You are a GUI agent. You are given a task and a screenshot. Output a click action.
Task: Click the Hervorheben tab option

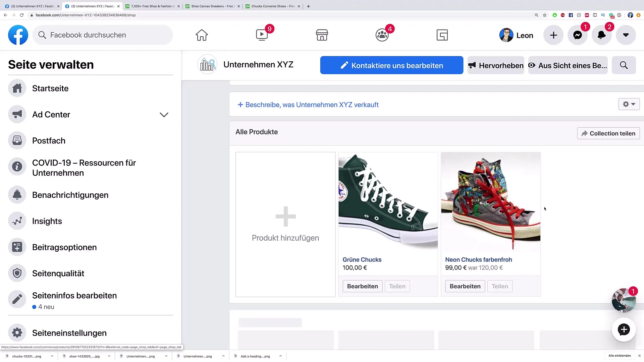(496, 65)
